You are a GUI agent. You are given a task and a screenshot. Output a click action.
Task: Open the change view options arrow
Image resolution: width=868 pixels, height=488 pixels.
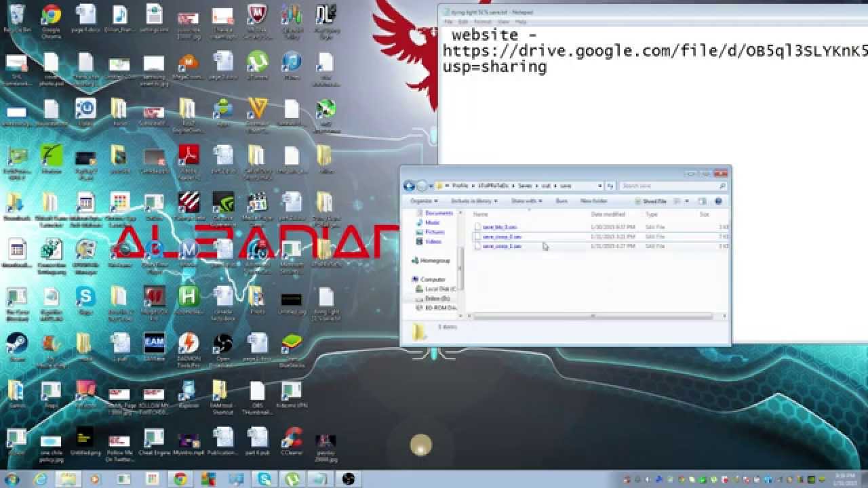[687, 201]
